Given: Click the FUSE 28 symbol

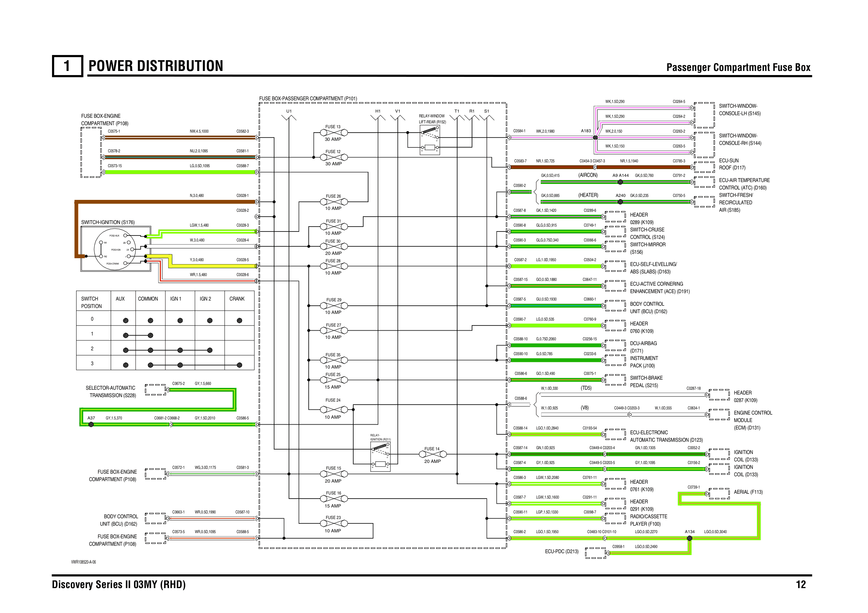Looking at the screenshot, I should click(334, 266).
